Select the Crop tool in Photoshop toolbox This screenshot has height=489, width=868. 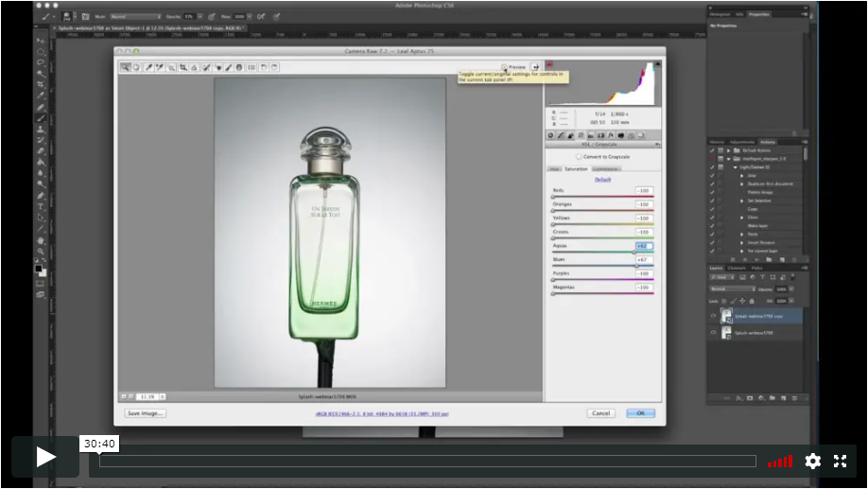41,85
